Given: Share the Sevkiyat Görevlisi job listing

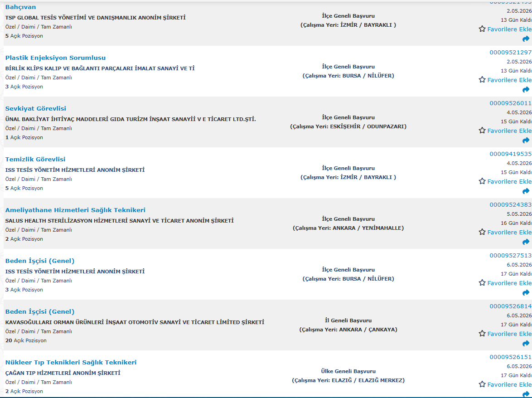Looking at the screenshot, I should coord(526,141).
